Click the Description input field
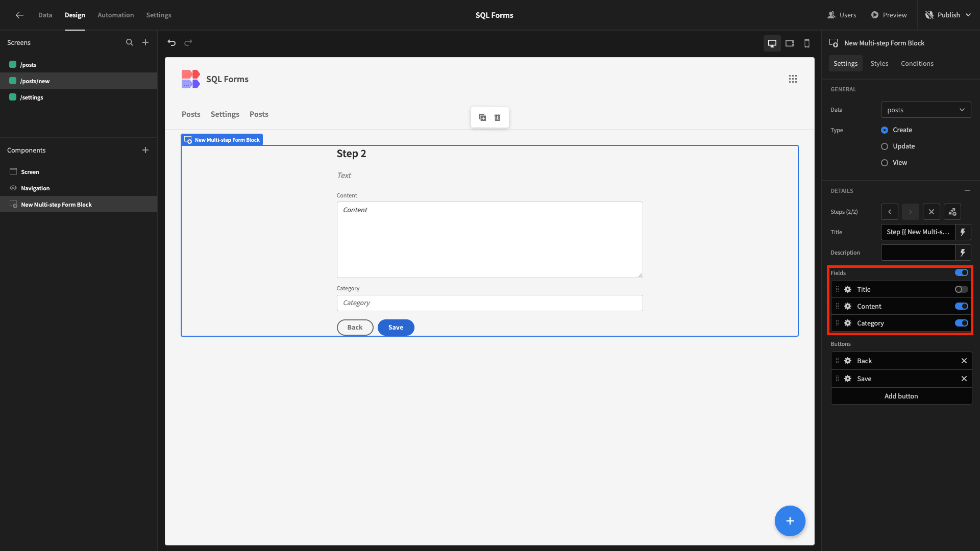 point(918,253)
